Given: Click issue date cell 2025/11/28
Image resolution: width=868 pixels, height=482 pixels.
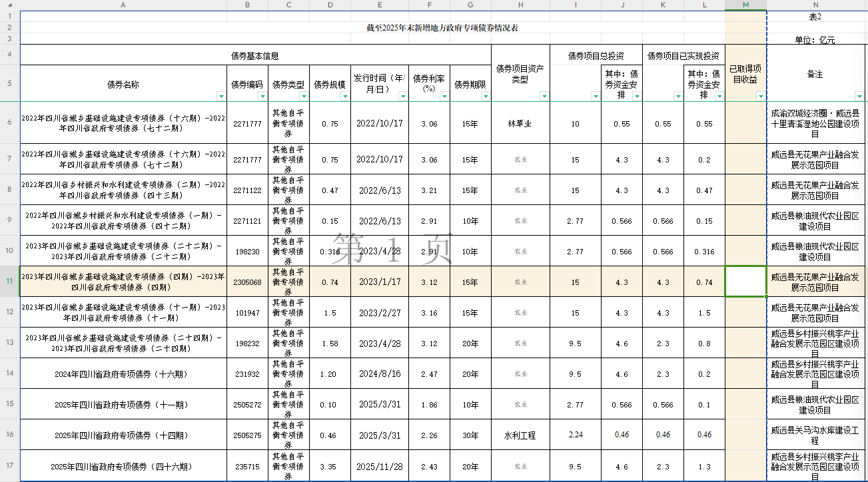Looking at the screenshot, I should click(x=380, y=466).
